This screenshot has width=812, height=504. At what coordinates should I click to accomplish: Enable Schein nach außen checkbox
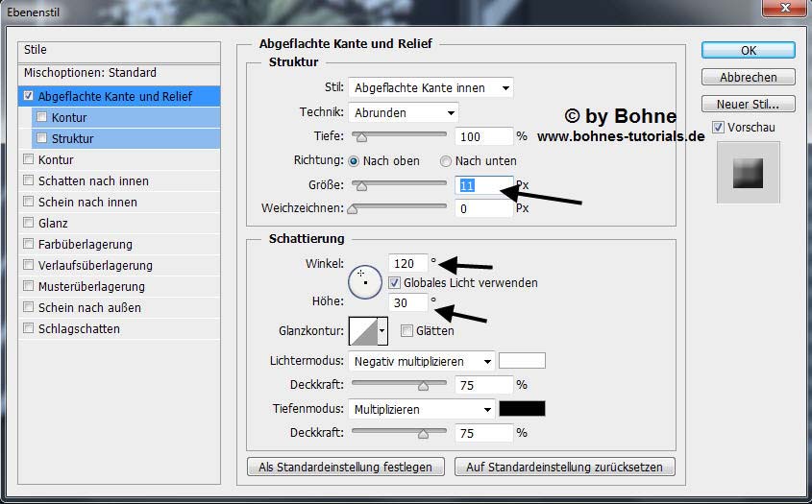click(29, 307)
